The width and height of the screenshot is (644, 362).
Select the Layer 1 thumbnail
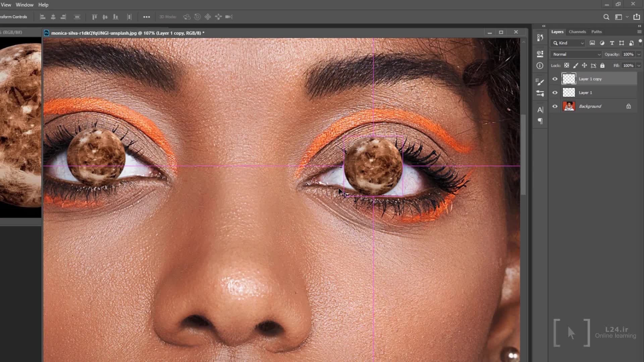coord(569,93)
